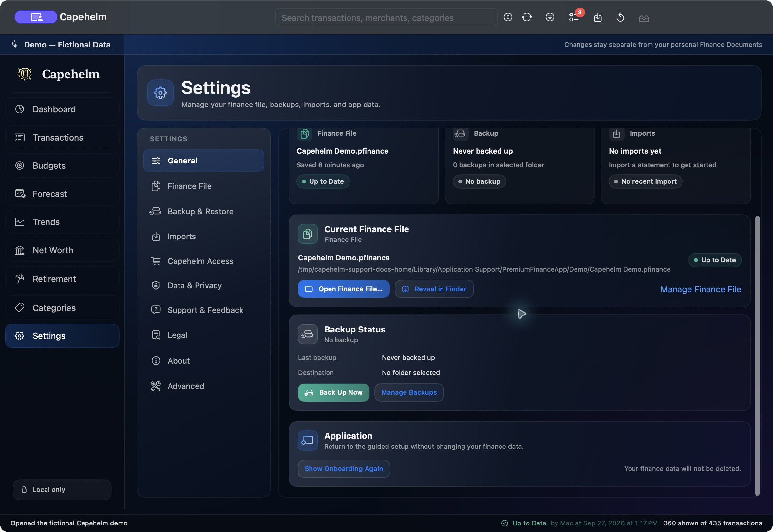The width and height of the screenshot is (773, 532).
Task: Click the Capehelm crest logo
Action: pos(25,74)
